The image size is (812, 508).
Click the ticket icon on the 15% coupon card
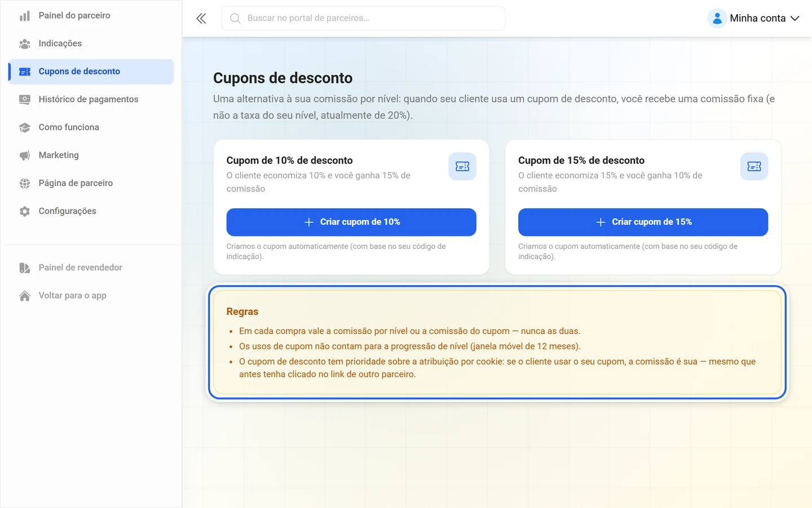tap(754, 167)
